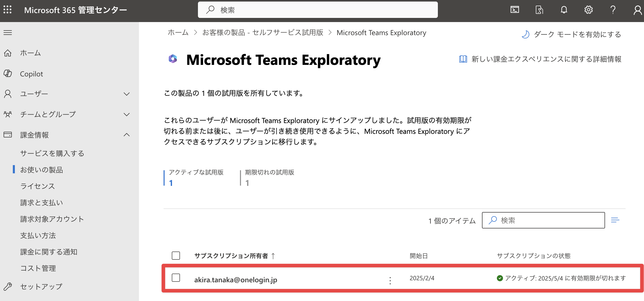The height and width of the screenshot is (301, 644).
Task: Click the Copilot icon in sidebar
Action: [x=8, y=74]
